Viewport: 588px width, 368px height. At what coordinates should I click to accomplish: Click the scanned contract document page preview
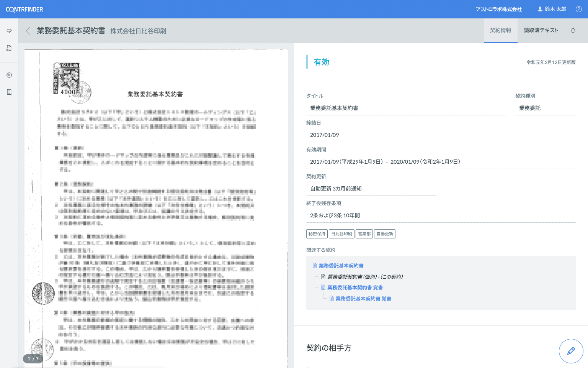coord(156,207)
